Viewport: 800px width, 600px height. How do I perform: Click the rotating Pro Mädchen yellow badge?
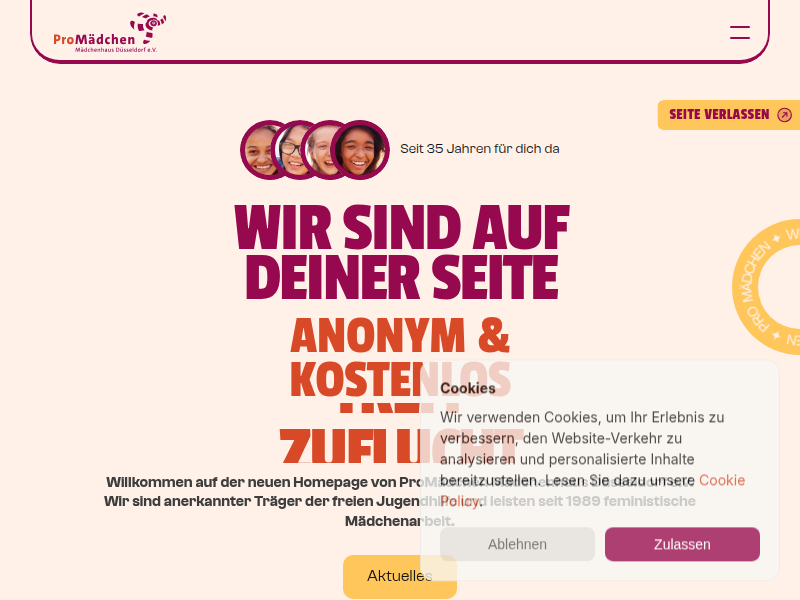(x=766, y=287)
